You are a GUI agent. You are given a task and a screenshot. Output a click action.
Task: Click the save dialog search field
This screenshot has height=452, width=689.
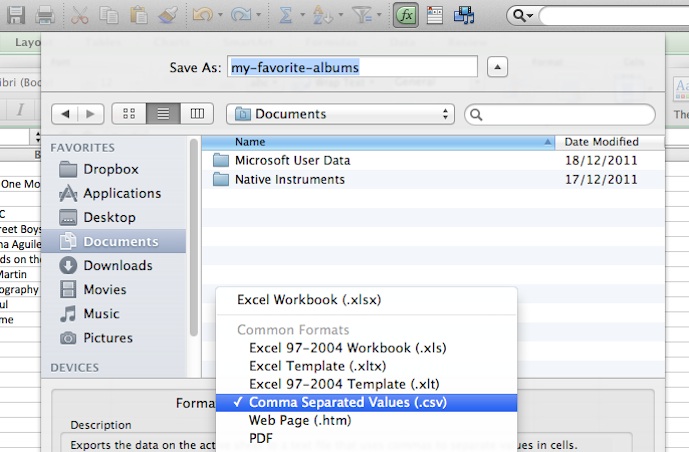pos(560,115)
